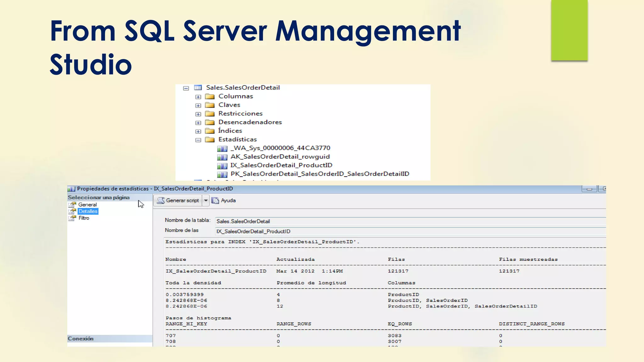
Task: Open the General page
Action: click(87, 205)
